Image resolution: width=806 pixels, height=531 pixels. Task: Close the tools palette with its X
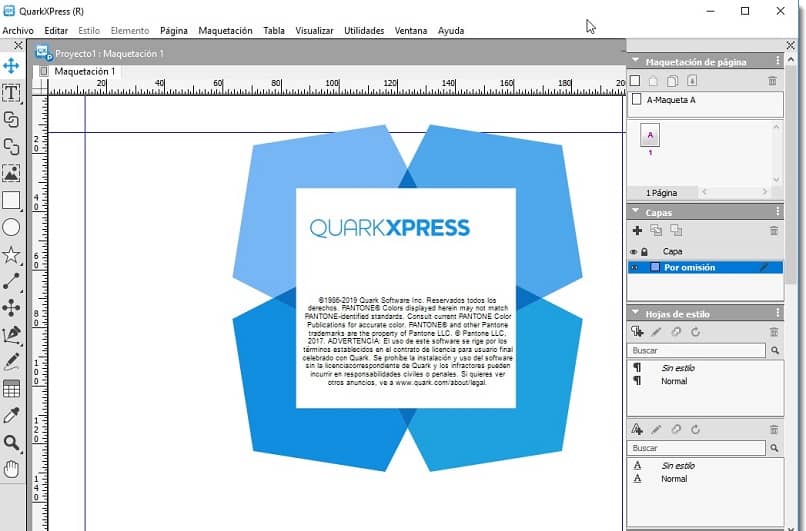point(18,46)
